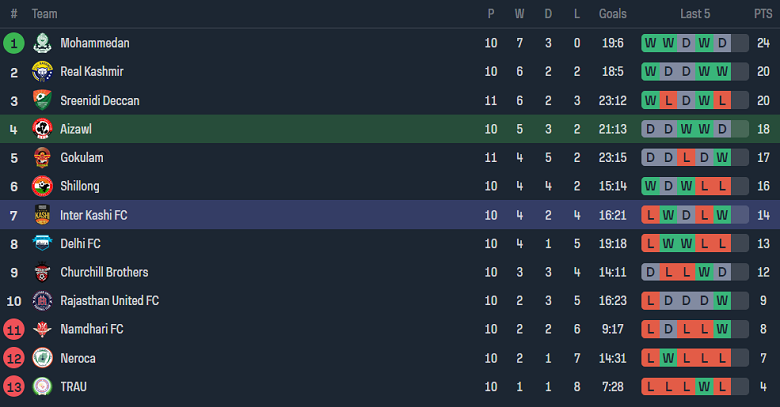The height and width of the screenshot is (407, 780).
Task: Click the TRAU team crest
Action: coord(42,386)
